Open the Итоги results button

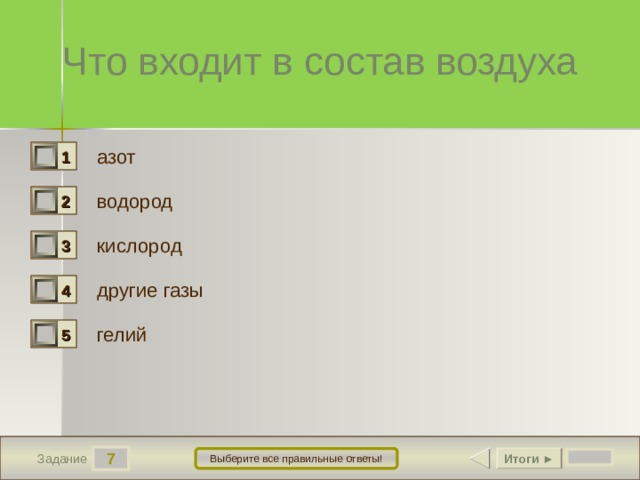point(529,458)
